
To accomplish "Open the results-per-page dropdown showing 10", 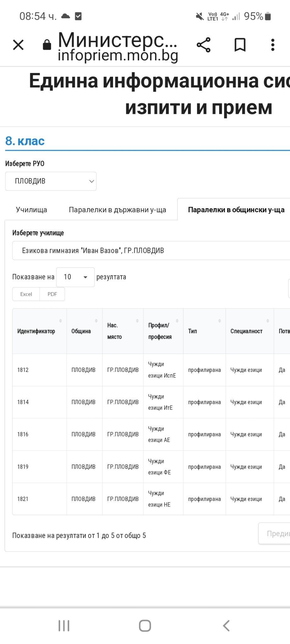I will [x=75, y=277].
